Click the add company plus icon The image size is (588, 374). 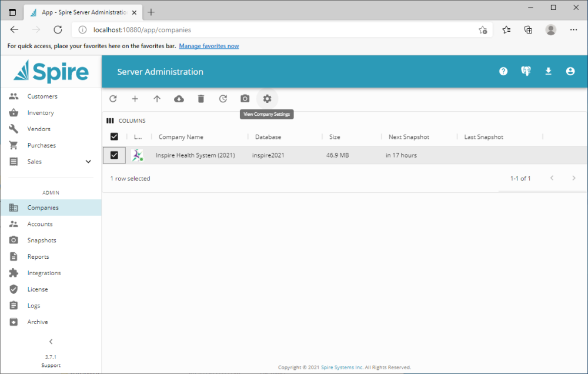135,99
